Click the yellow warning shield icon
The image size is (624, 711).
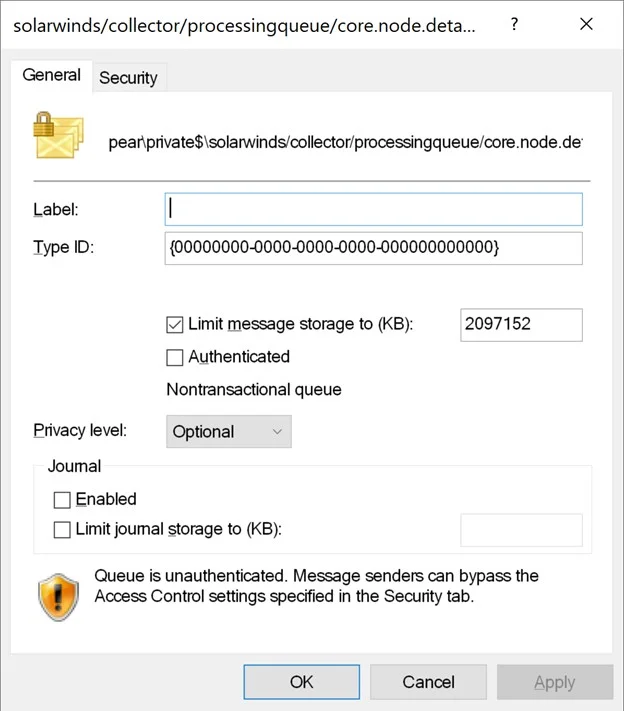coord(58,597)
